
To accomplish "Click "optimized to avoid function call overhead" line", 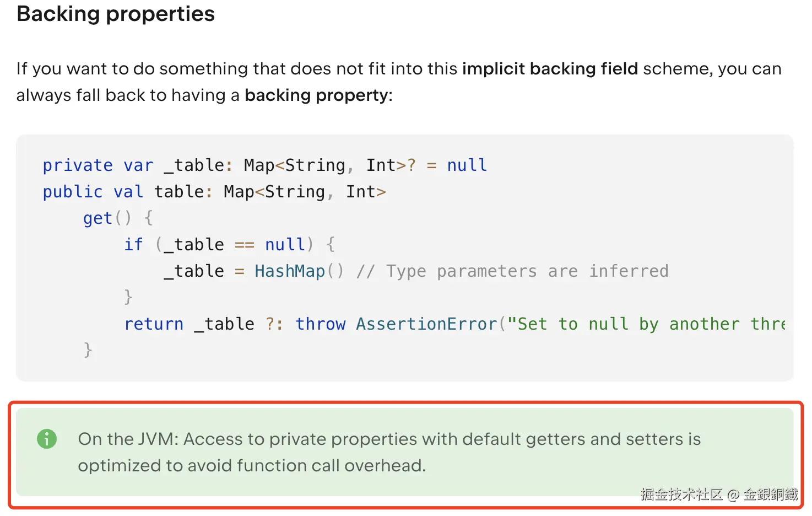I will click(252, 466).
